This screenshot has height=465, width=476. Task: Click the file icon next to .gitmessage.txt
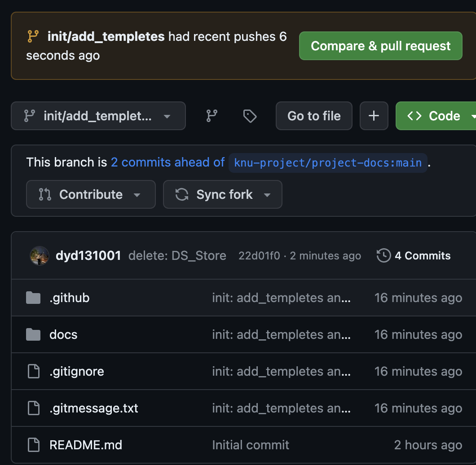pyautogui.click(x=33, y=408)
